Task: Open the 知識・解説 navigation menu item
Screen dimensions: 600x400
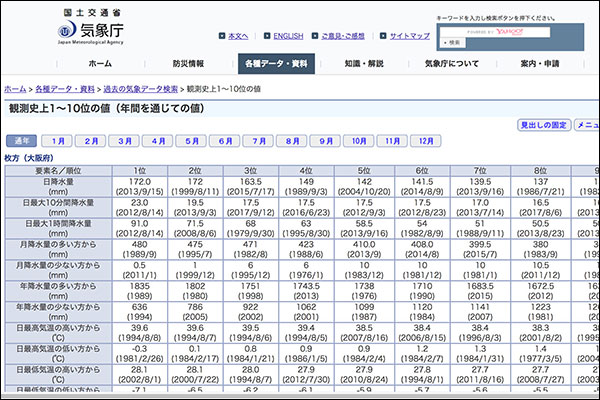Action: pyautogui.click(x=364, y=64)
